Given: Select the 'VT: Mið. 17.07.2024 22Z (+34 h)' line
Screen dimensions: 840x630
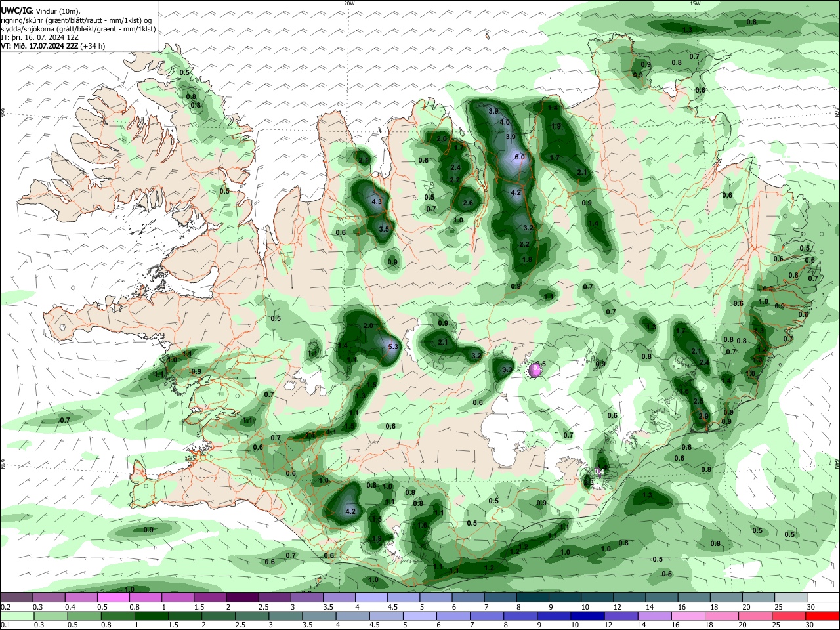Looking at the screenshot, I should pyautogui.click(x=53, y=46).
